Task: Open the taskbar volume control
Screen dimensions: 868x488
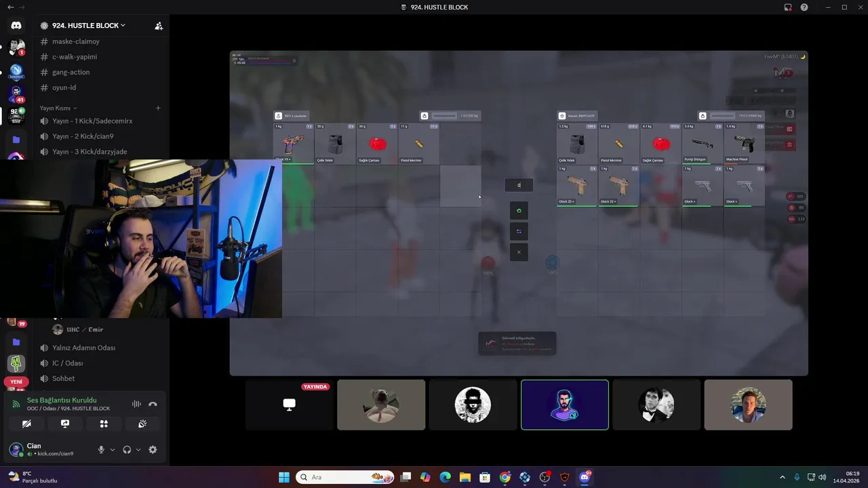Action: (822, 477)
